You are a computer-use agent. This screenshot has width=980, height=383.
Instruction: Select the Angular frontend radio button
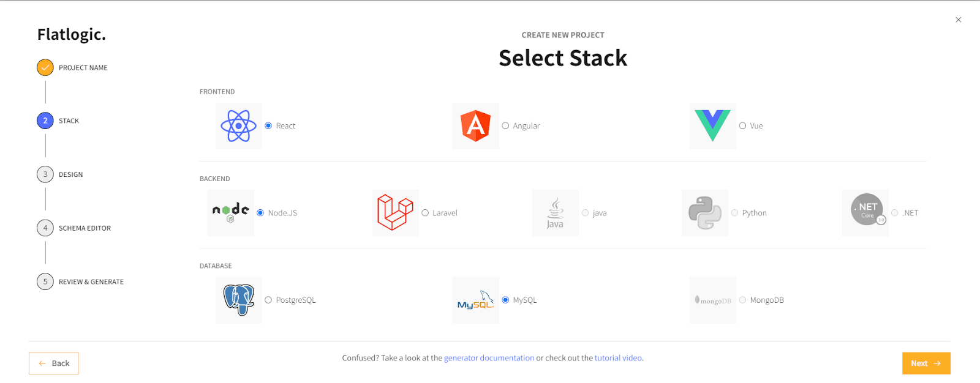[x=505, y=126]
